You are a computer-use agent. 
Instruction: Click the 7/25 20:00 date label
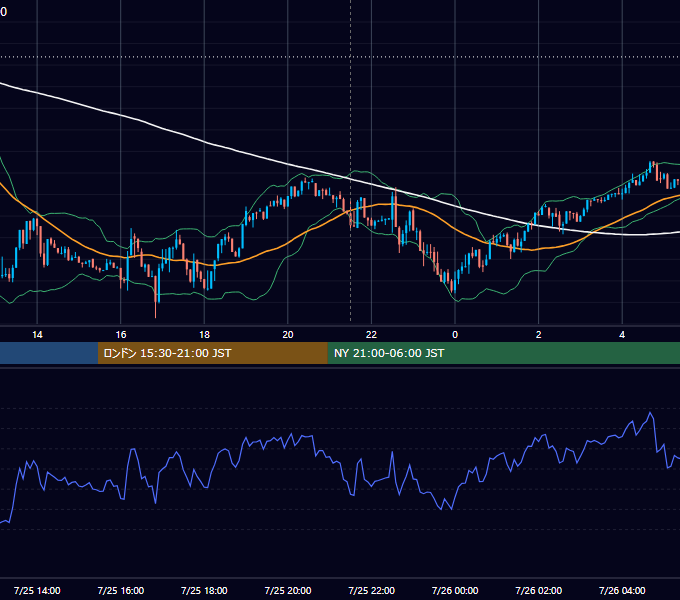[288, 590]
